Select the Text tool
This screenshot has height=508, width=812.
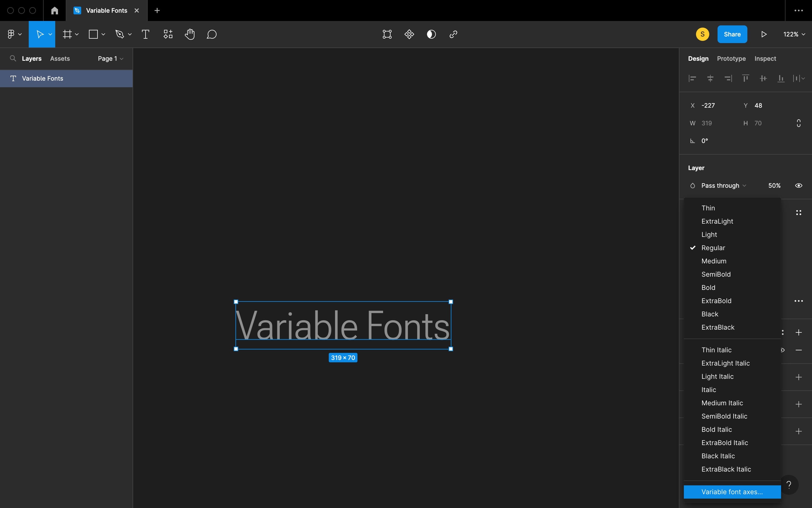coord(146,34)
